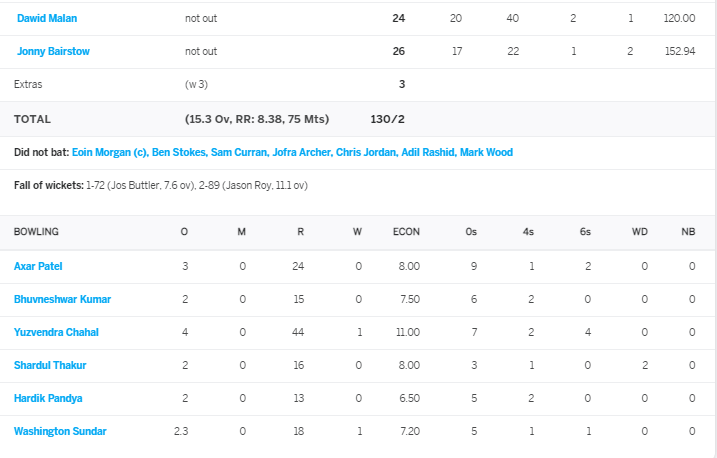Open Axar Patel bowler profile
Image resolution: width=717 pixels, height=458 pixels.
point(38,266)
